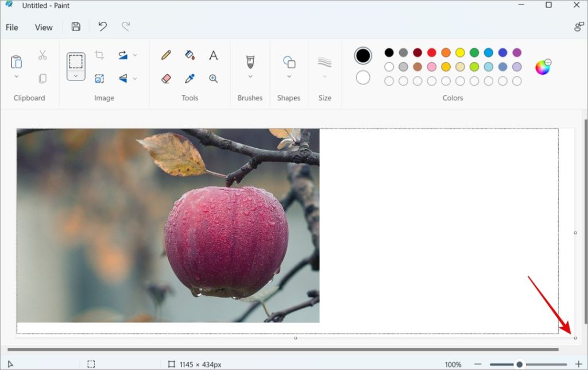Open the Selection options dropdown arrow
The height and width of the screenshot is (370, 588).
[76, 76]
